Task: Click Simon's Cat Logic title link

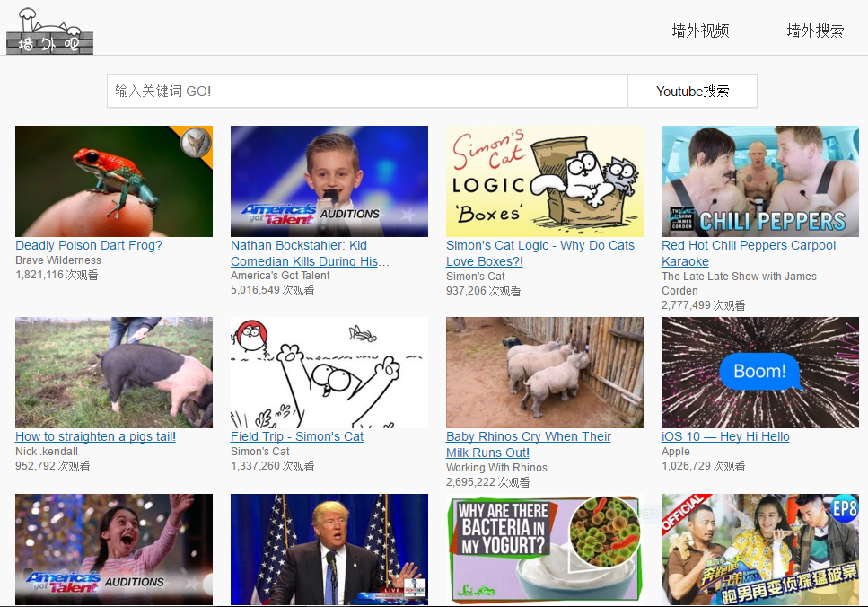Action: point(540,253)
